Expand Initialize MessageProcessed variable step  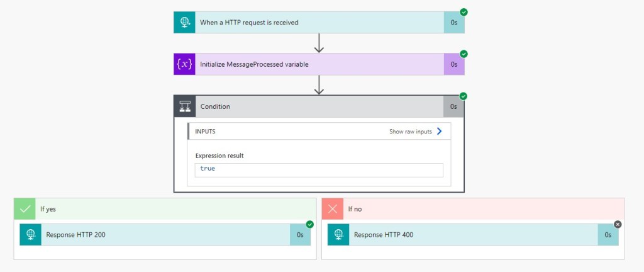tap(319, 64)
